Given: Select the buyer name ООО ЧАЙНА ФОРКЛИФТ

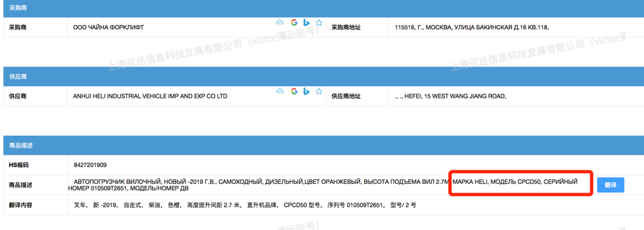Looking at the screenshot, I should (108, 27).
